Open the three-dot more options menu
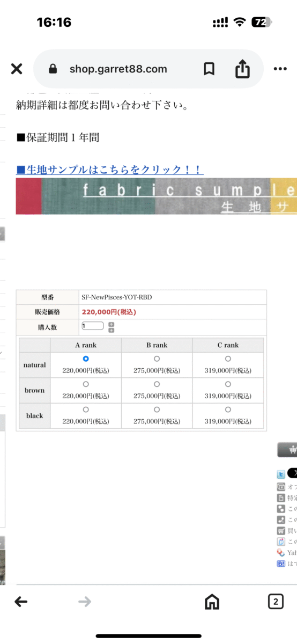Screen dimensions: 297x644 280,69
